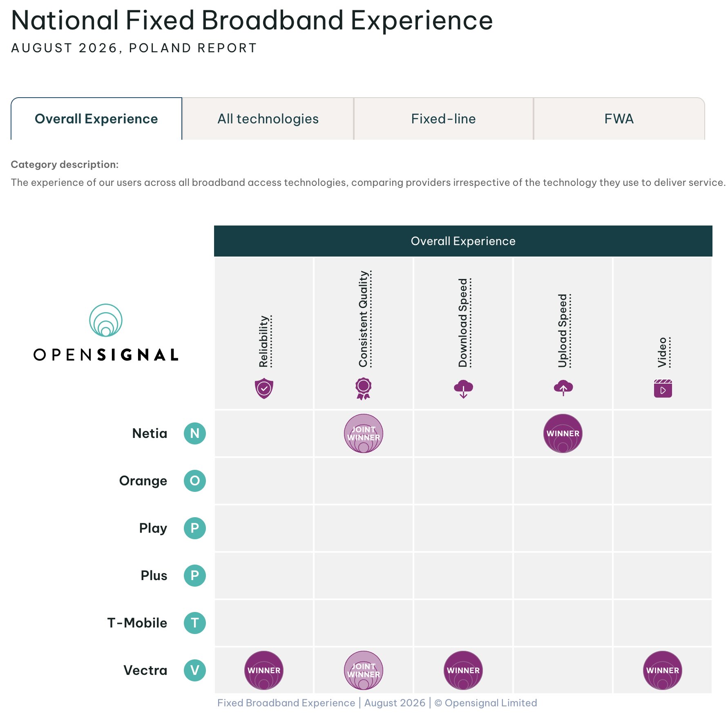Click T-Mobile's teal T badge
Screen dimensions: 728x719
coord(195,623)
